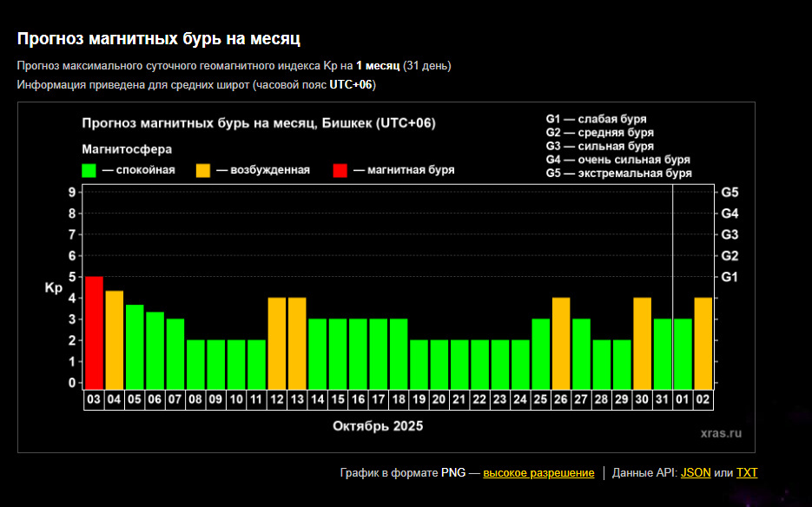
Task: Click the green bar for October 05
Action: click(x=135, y=346)
